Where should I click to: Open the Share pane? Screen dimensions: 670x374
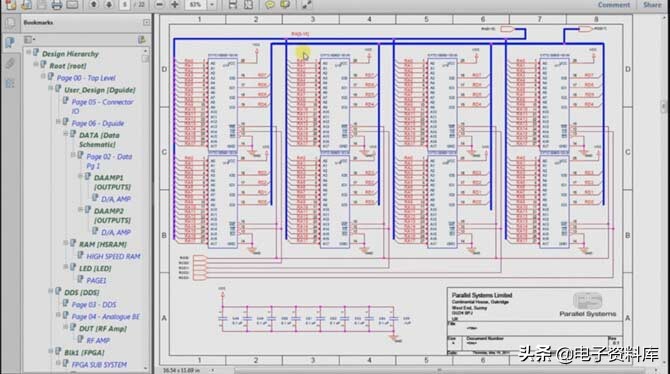[652, 5]
